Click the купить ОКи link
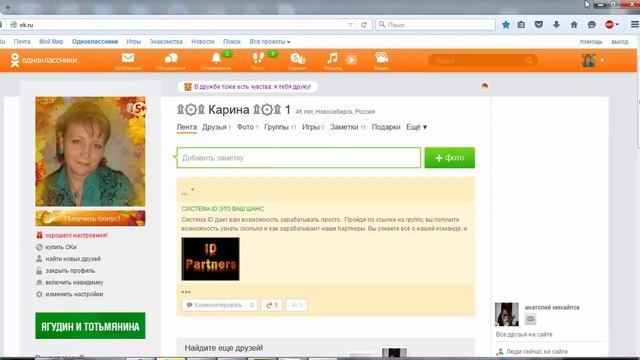The width and height of the screenshot is (640, 360). (61, 247)
